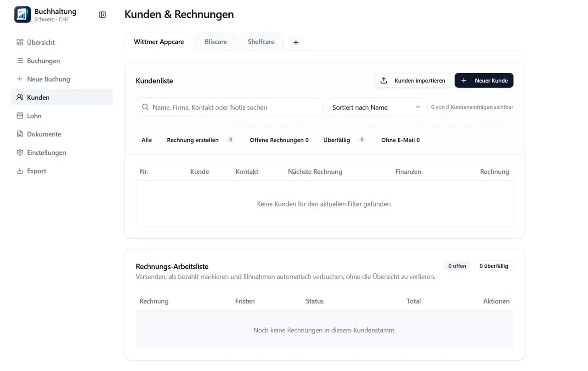
Task: Click the Kunden & Rechnungen page title
Action: [179, 14]
